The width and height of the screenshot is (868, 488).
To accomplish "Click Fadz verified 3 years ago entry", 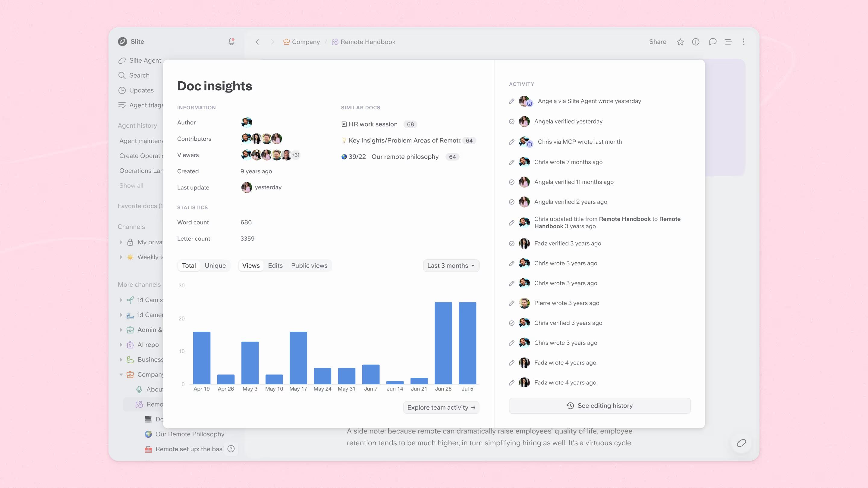I will click(x=568, y=243).
